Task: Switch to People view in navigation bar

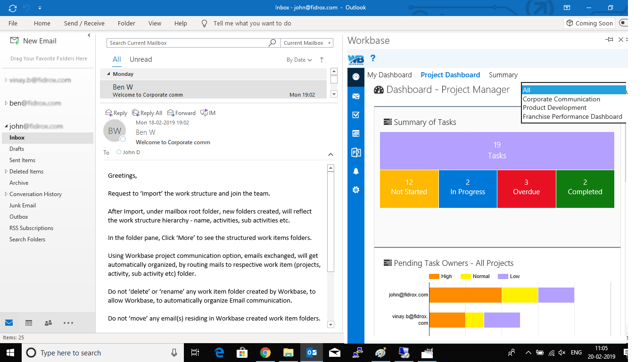Action: click(48, 323)
